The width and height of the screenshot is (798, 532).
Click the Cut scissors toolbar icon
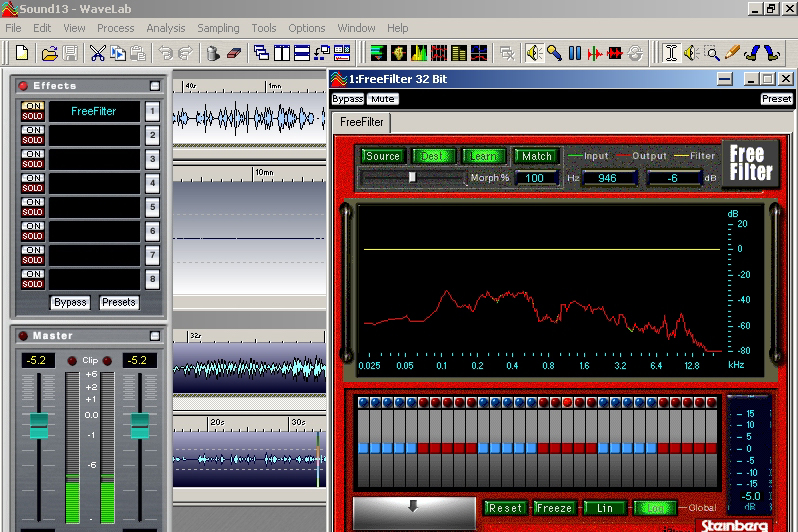pyautogui.click(x=97, y=52)
